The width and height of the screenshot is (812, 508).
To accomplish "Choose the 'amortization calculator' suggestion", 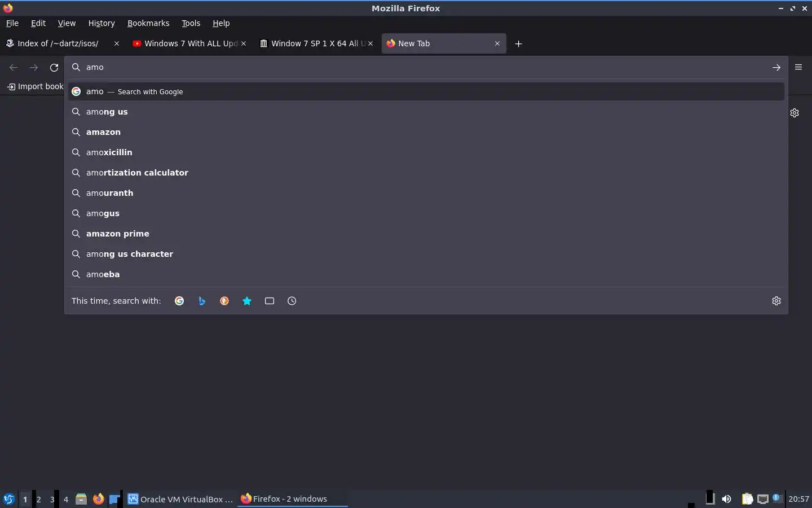I will coord(426,173).
